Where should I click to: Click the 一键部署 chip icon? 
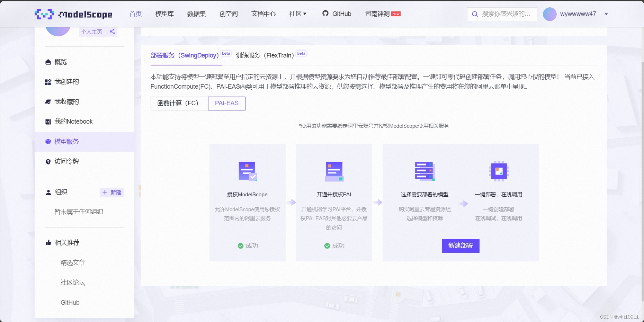(499, 171)
